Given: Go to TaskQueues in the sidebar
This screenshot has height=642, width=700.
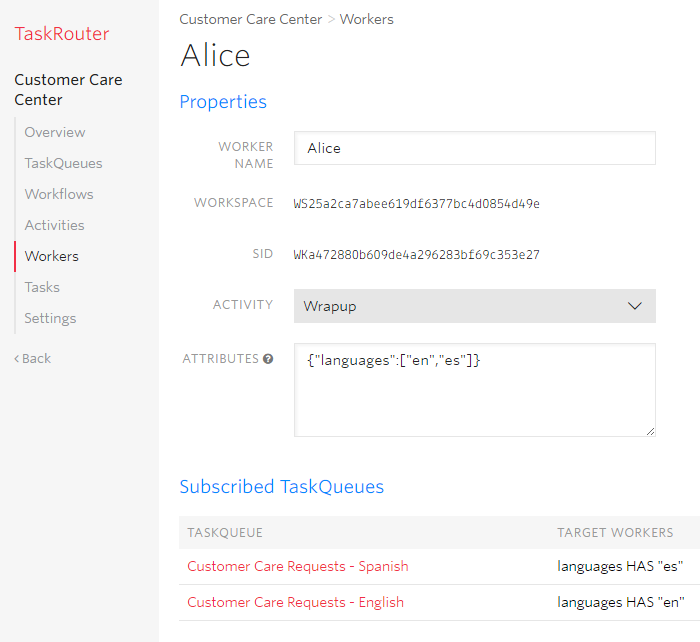Looking at the screenshot, I should [63, 163].
